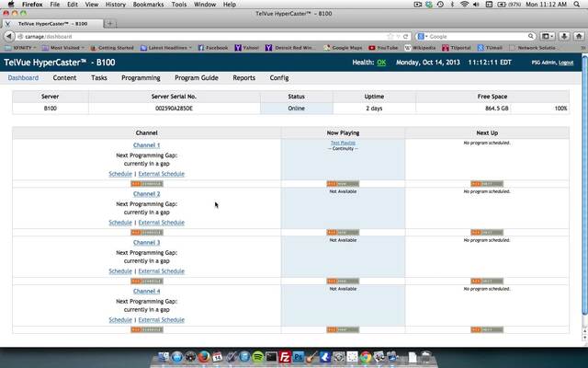Open the Channel 1 link
The image size is (588, 368).
[146, 145]
